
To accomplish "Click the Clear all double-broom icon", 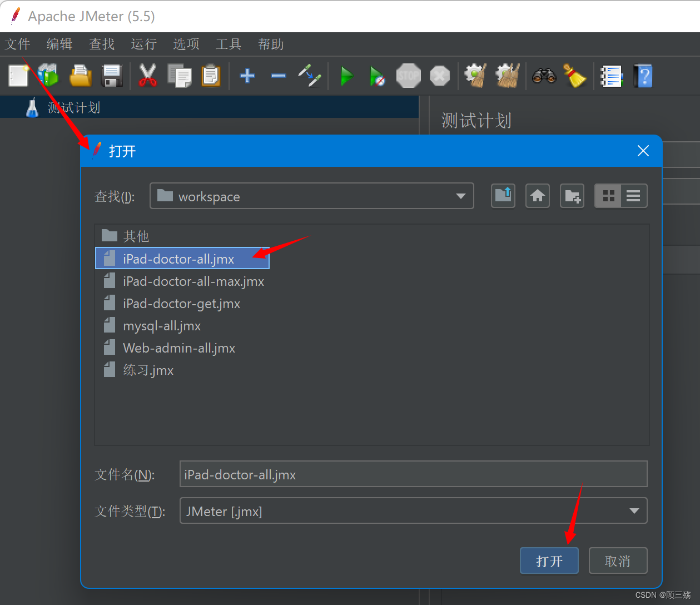I will (508, 76).
